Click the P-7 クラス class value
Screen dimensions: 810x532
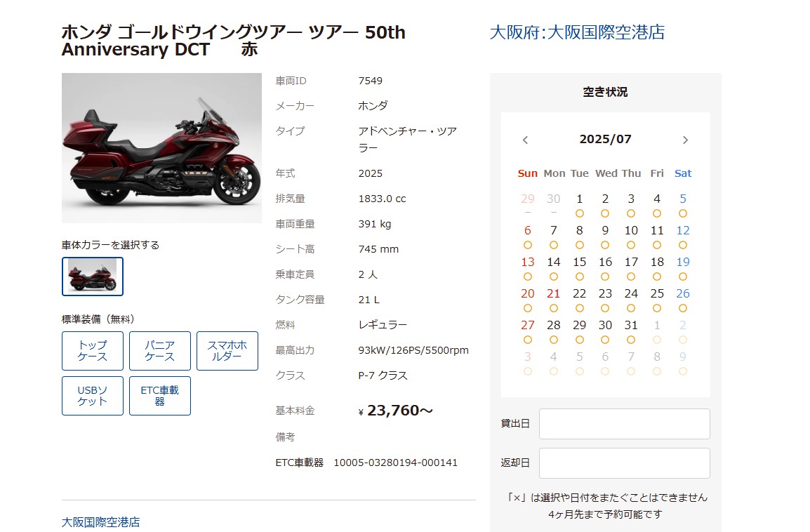click(x=383, y=375)
